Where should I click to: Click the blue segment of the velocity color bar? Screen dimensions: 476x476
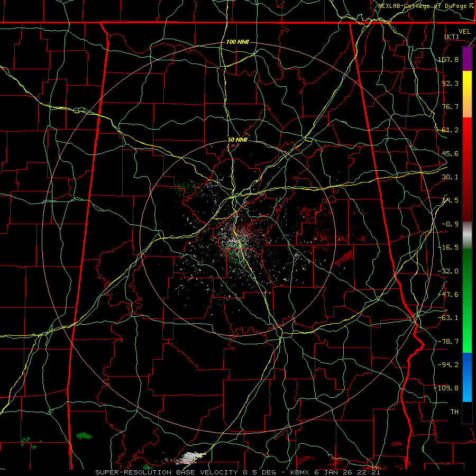467,377
